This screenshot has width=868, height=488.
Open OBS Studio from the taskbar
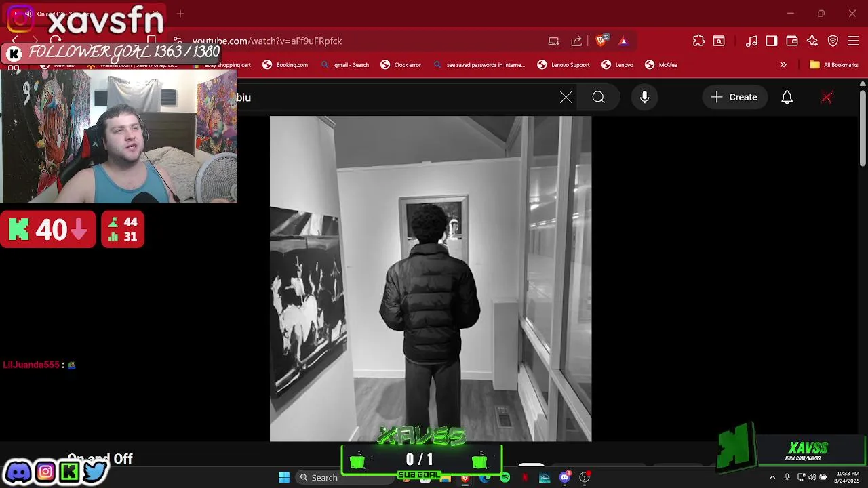[585, 478]
